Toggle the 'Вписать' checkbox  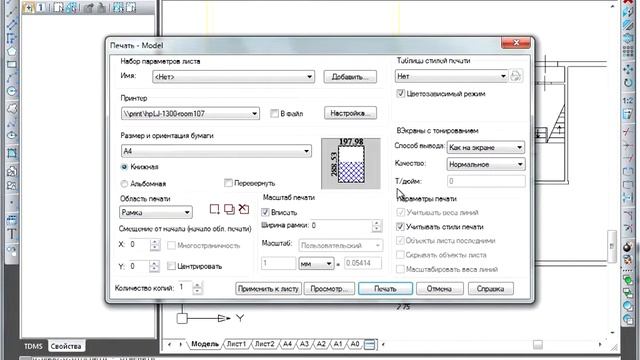pos(265,212)
